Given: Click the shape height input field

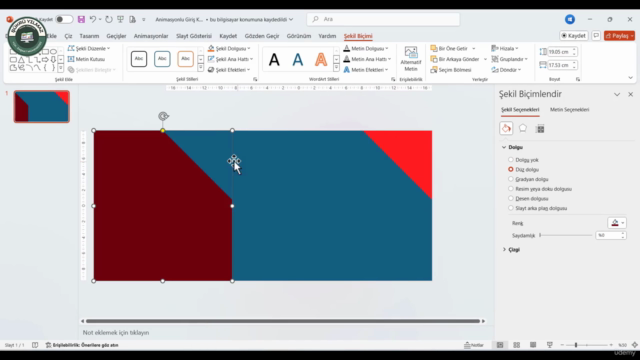Looking at the screenshot, I should [x=559, y=52].
